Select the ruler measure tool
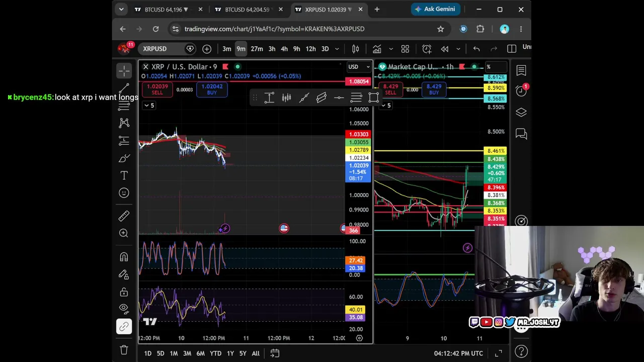 pyautogui.click(x=124, y=216)
